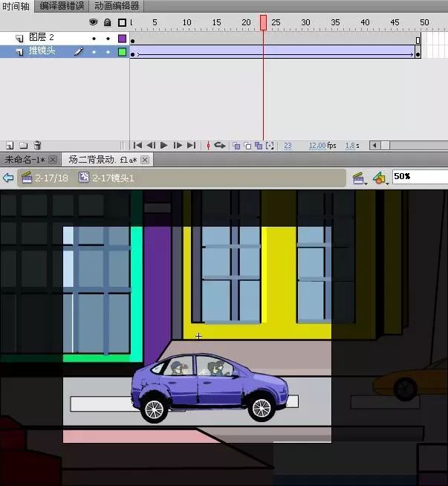The image size is (448, 486).
Task: Go to first frame button
Action: (137, 146)
